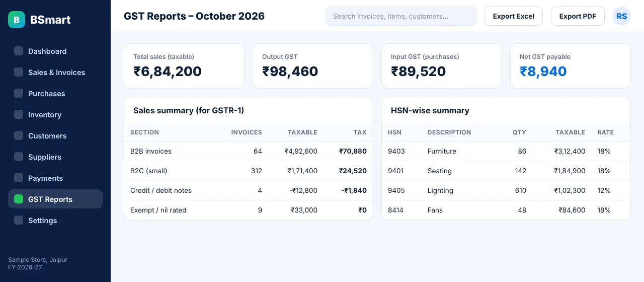Click the Settings sidebar icon

coord(19,220)
